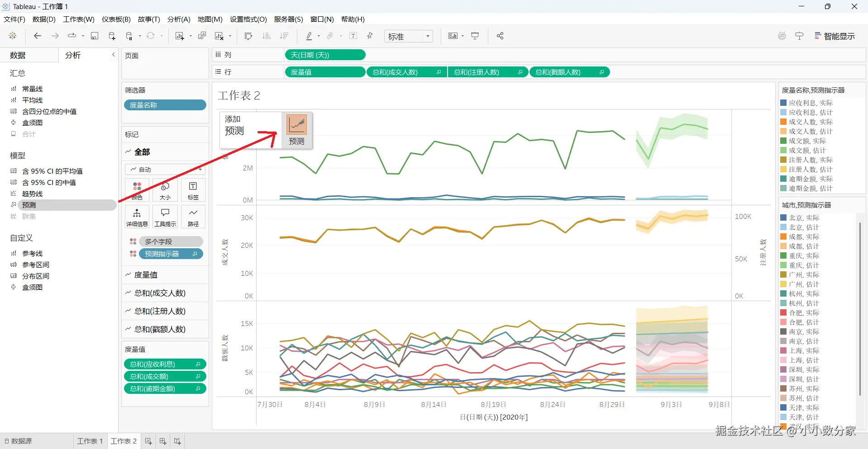Image resolution: width=868 pixels, height=449 pixels.
Task: Click the sort ascending toolbar icon
Action: (x=267, y=36)
